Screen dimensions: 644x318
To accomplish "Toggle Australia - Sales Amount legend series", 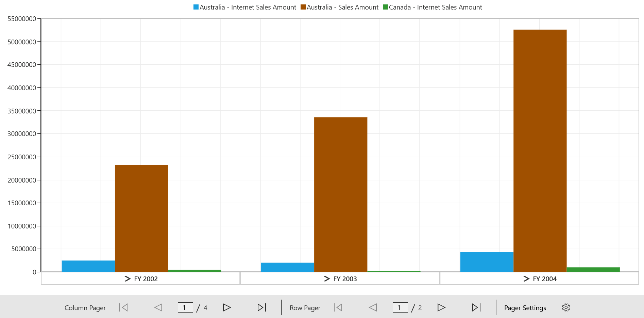I will (x=339, y=7).
